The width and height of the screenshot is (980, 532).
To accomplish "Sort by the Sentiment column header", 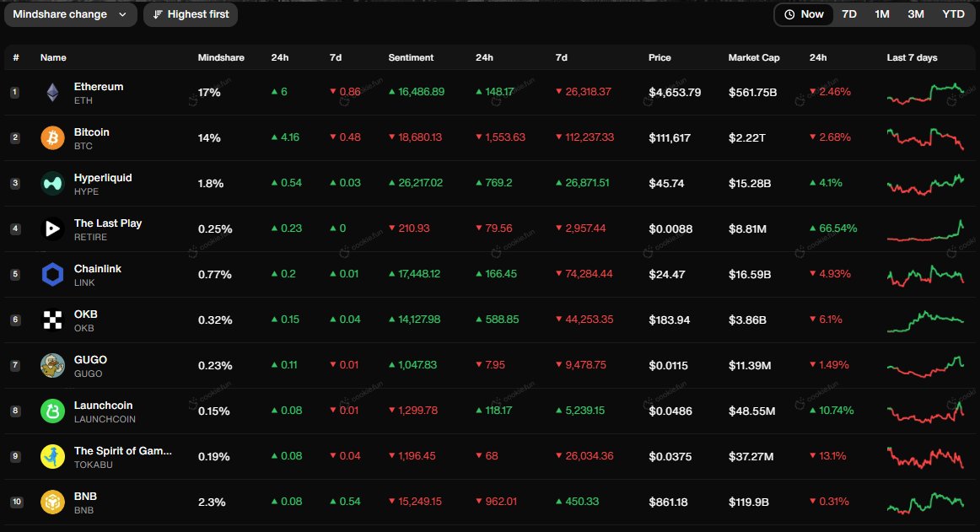I will [x=411, y=57].
